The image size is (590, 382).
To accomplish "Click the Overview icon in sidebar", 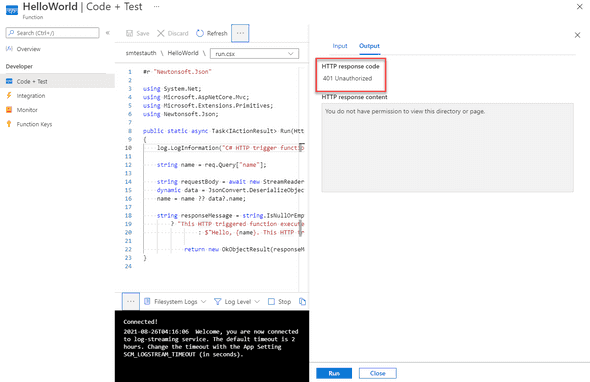I will coord(9,49).
